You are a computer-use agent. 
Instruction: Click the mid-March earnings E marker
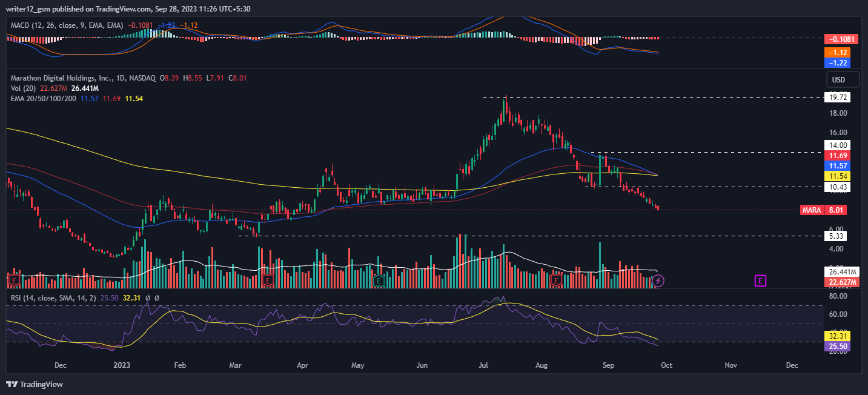coord(267,280)
